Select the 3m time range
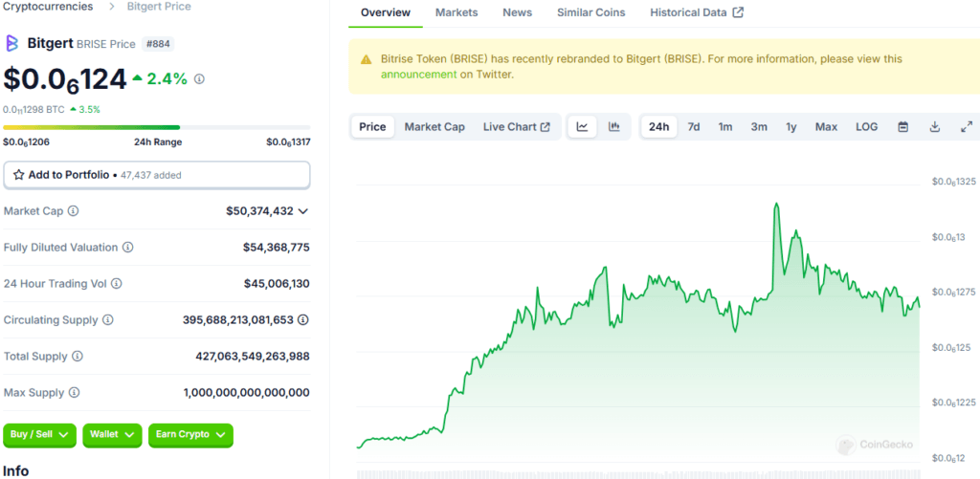 tap(759, 127)
